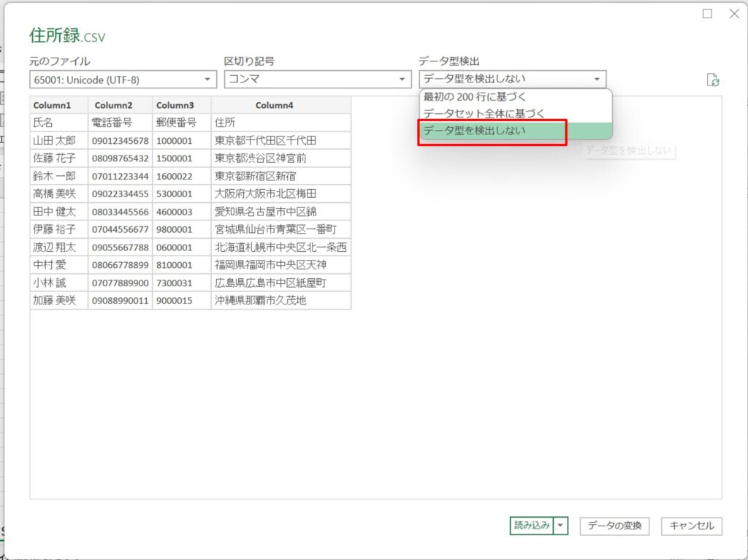Click the 田中 健太 name cell
Screen dimensions: 748x560
click(58, 212)
